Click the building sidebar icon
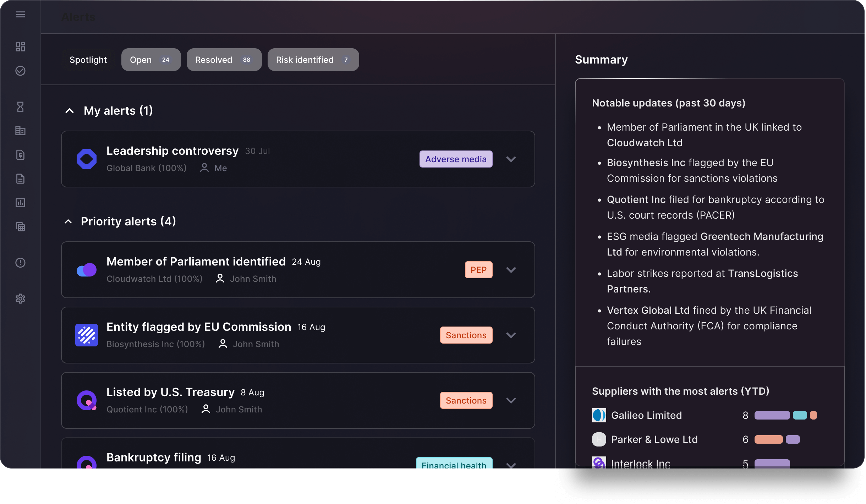 [x=20, y=131]
